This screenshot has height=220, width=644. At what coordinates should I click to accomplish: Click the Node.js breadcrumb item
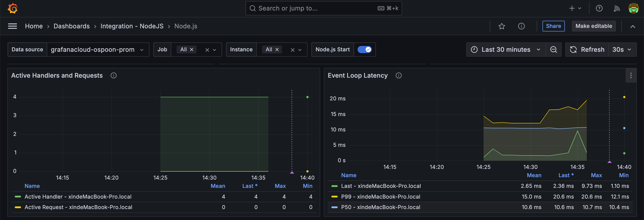(186, 26)
